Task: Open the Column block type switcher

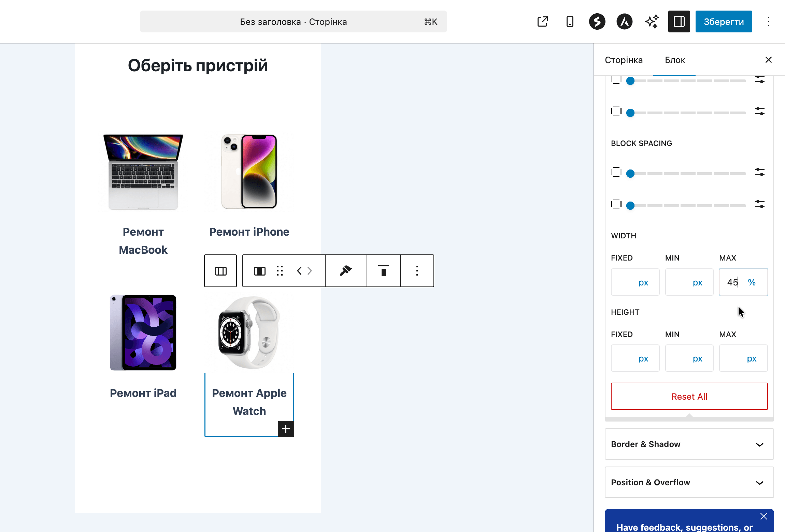Action: 259,270
